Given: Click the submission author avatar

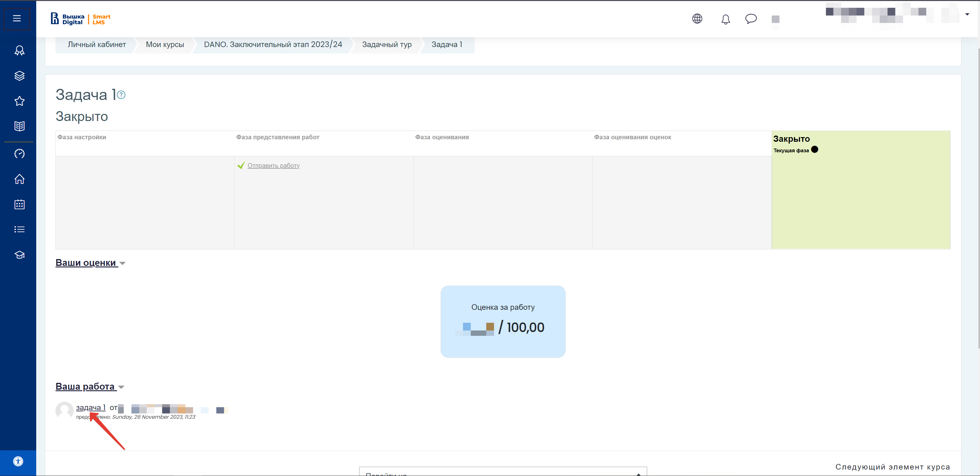Looking at the screenshot, I should [64, 411].
